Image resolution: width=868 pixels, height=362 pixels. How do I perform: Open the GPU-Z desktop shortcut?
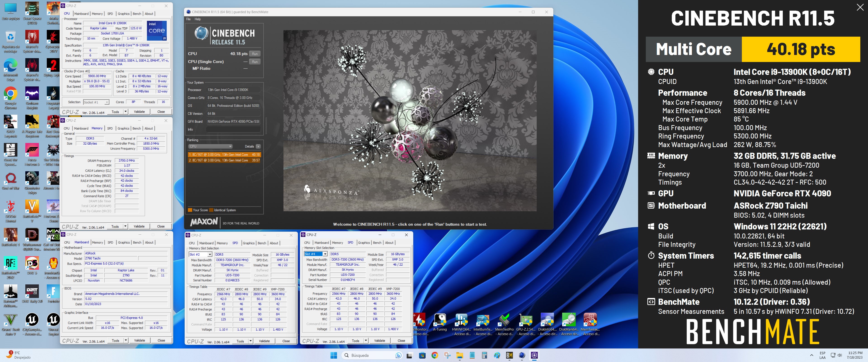tap(526, 324)
